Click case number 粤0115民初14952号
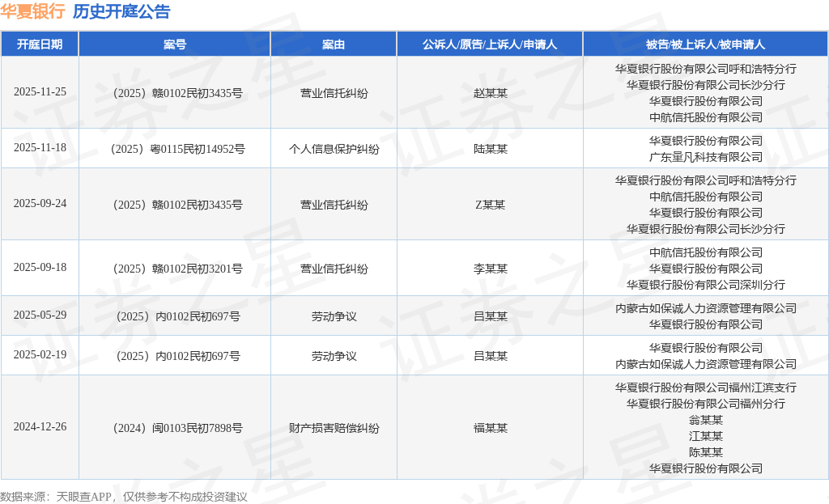829x504 pixels. pos(177,149)
